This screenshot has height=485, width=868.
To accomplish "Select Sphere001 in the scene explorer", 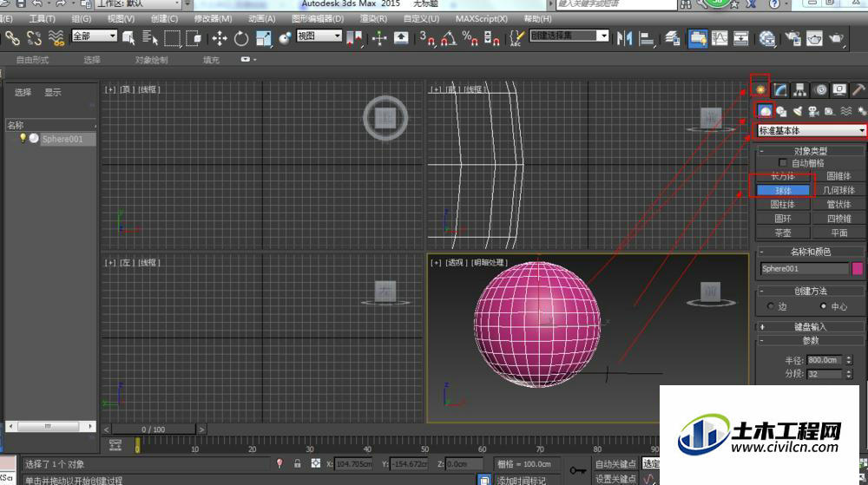I will (62, 139).
